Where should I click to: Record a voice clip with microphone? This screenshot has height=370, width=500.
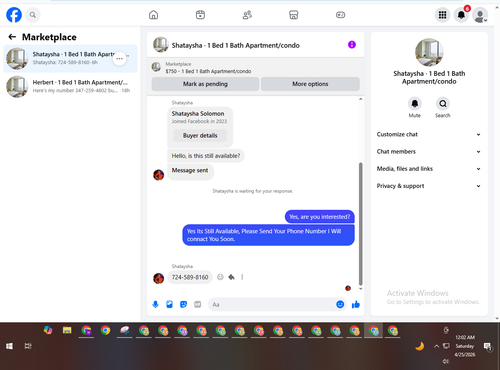(155, 304)
